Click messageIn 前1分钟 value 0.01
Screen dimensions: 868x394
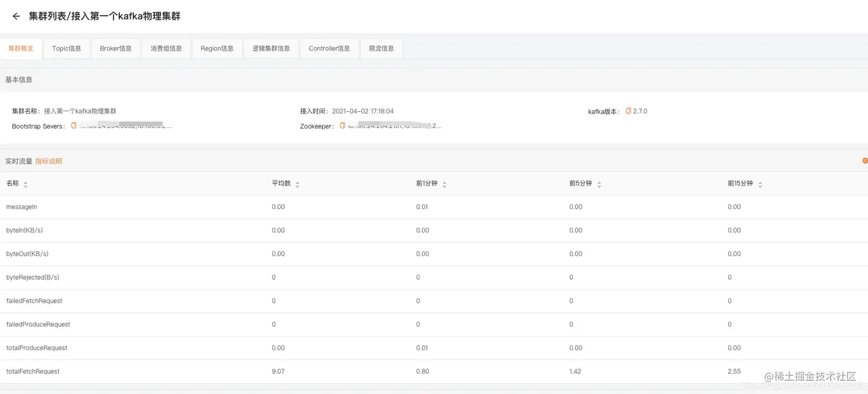click(422, 206)
